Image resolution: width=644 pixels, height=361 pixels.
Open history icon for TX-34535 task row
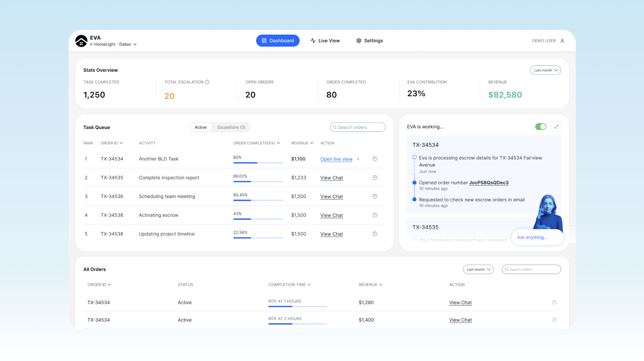(x=375, y=177)
